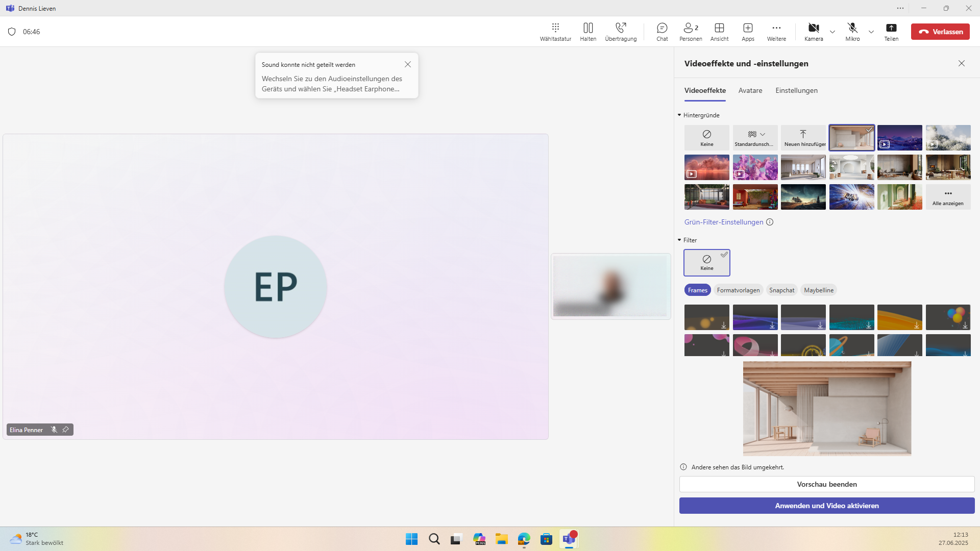This screenshot has height=551, width=980.
Task: Open the Ansicht view options
Action: [719, 31]
